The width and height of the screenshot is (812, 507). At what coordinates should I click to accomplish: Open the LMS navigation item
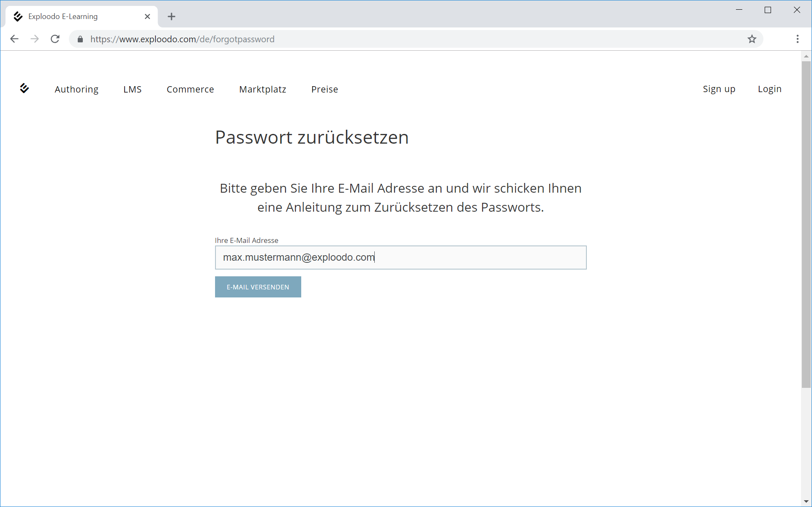click(x=132, y=89)
